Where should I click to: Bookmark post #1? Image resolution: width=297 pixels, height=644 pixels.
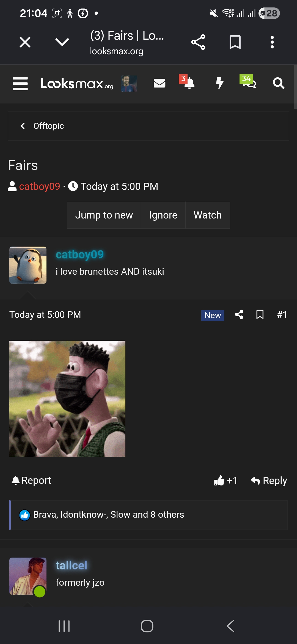(260, 315)
